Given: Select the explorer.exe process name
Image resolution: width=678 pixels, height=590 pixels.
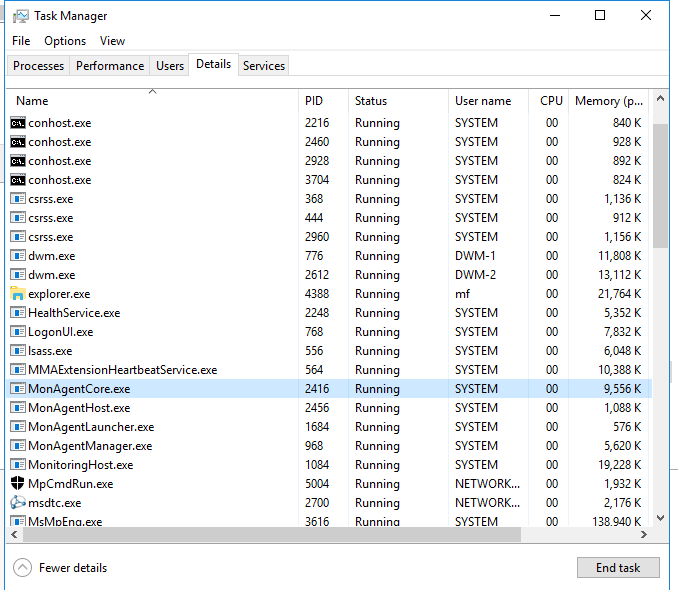Looking at the screenshot, I should [59, 294].
